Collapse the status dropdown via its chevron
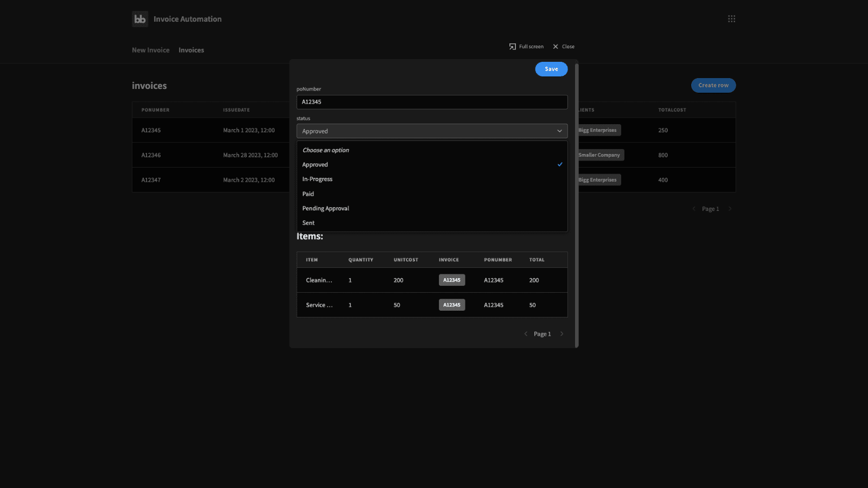868x488 pixels. click(x=559, y=131)
